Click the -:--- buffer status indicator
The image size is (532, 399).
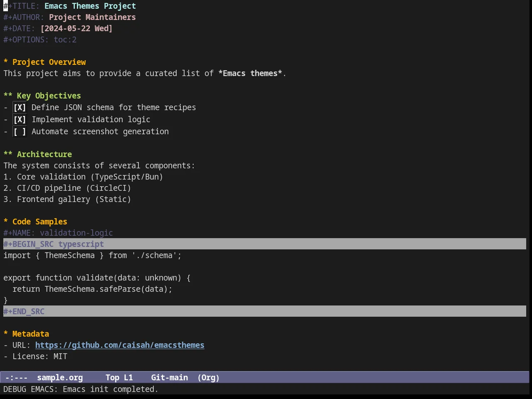coord(17,378)
